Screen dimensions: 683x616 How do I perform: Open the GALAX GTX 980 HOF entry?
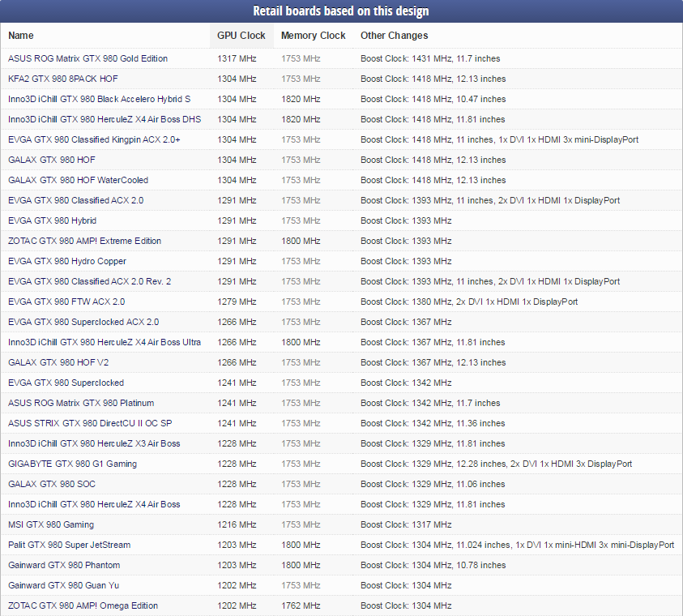51,160
